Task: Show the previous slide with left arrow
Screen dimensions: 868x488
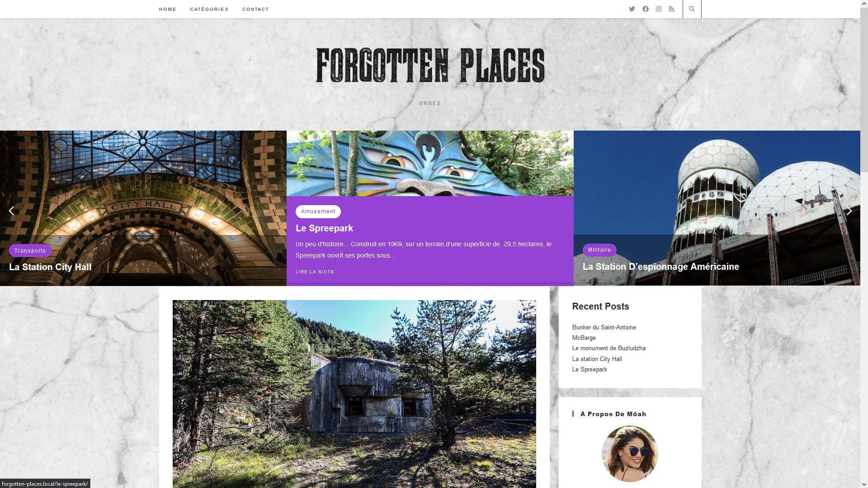Action: point(12,211)
